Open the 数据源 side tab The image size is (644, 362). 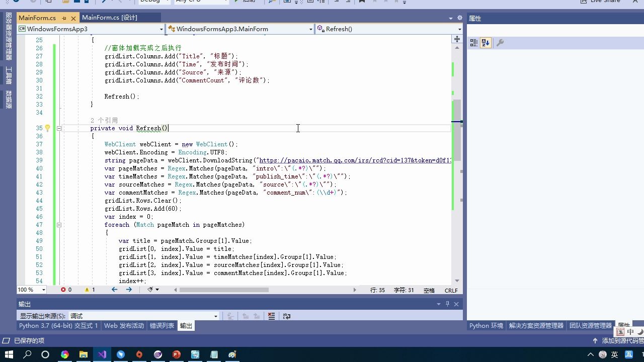[9, 99]
